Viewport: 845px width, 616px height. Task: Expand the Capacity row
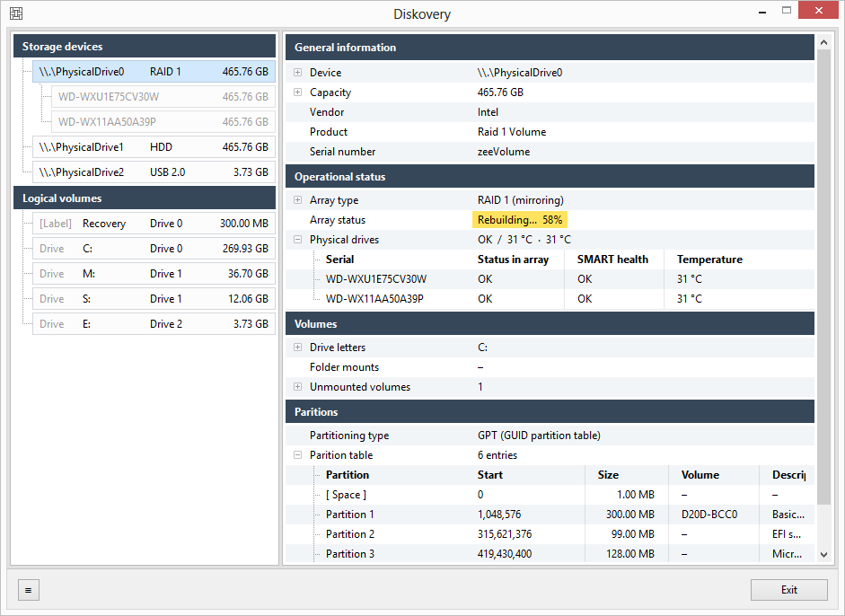tap(297, 92)
